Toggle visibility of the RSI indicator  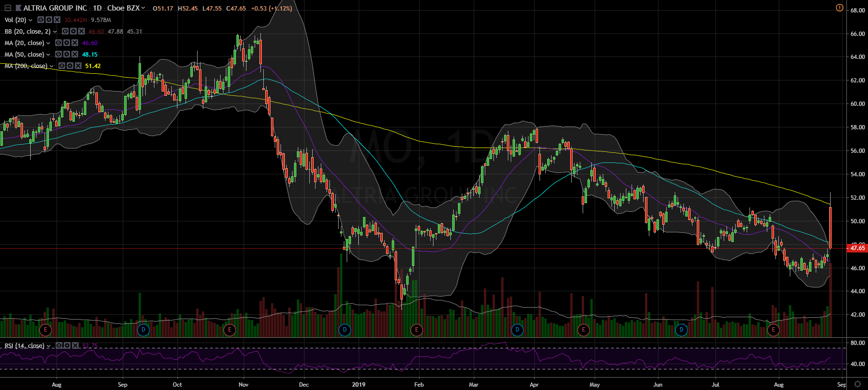pyautogui.click(x=59, y=345)
